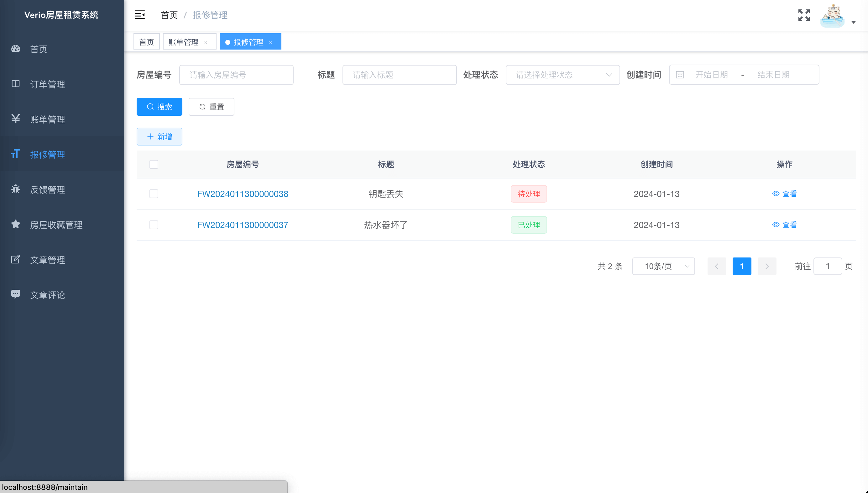Close the 账单管理 tab
This screenshot has width=868, height=493.
point(206,42)
